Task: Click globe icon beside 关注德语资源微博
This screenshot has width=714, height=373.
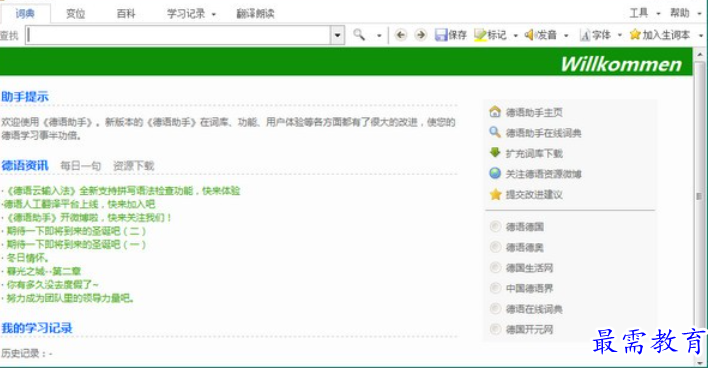Action: coord(495,173)
